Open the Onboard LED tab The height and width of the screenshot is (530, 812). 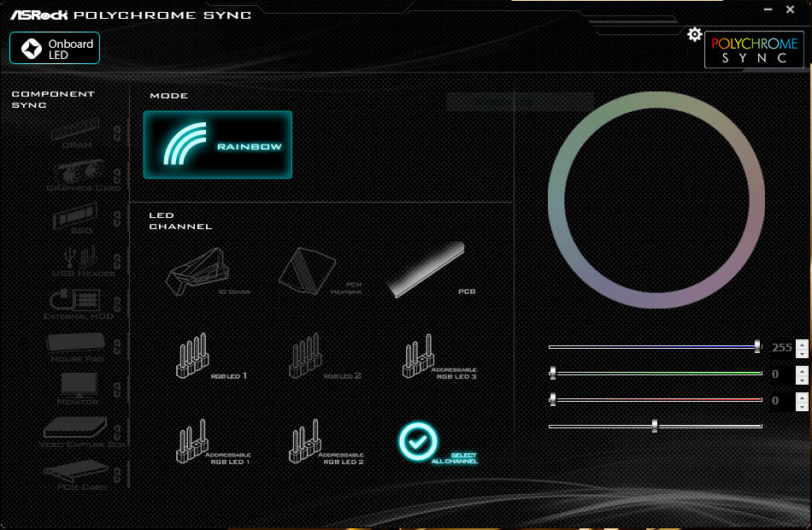(55, 48)
